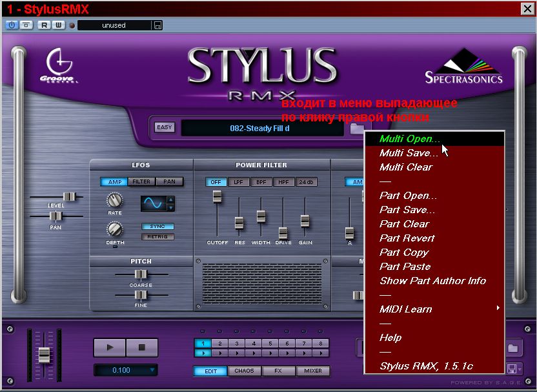Screen dimensions: 537x392
Task: Toggle LFO SYNC button
Action: coord(157,226)
